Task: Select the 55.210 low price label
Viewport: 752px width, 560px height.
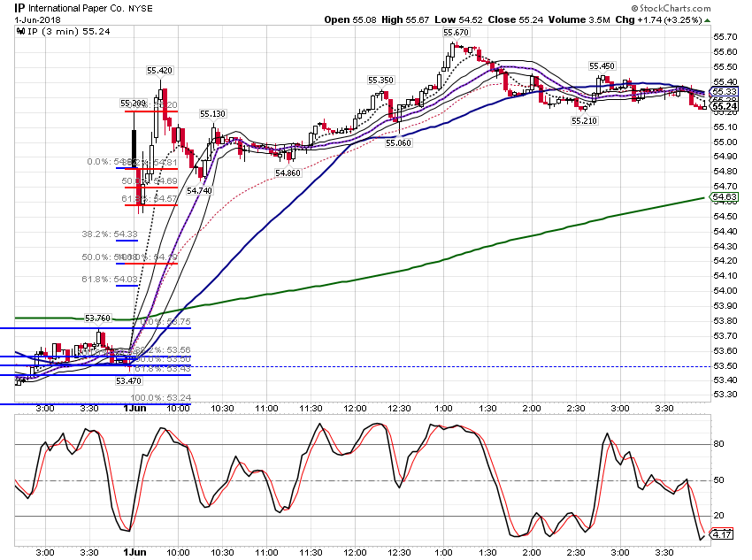Action: tap(584, 121)
